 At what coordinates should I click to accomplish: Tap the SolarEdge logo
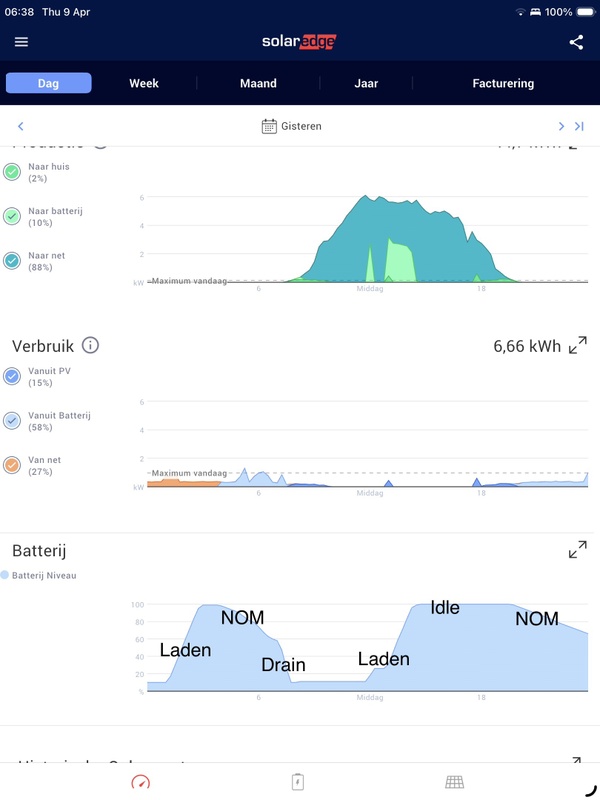pyautogui.click(x=299, y=42)
